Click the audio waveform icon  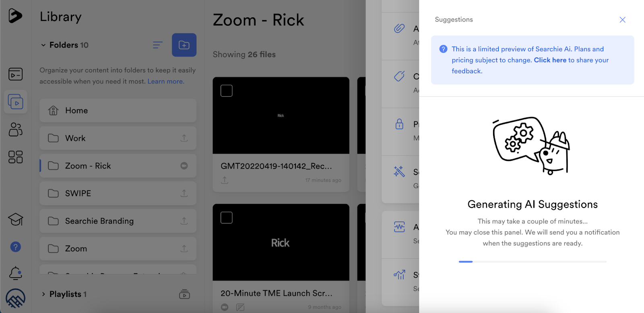[x=399, y=227]
